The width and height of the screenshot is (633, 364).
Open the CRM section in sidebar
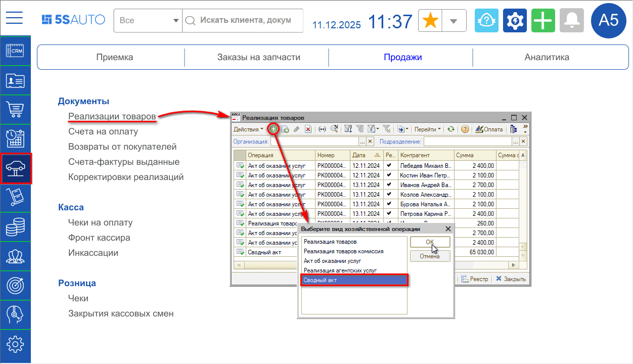pos(15,51)
